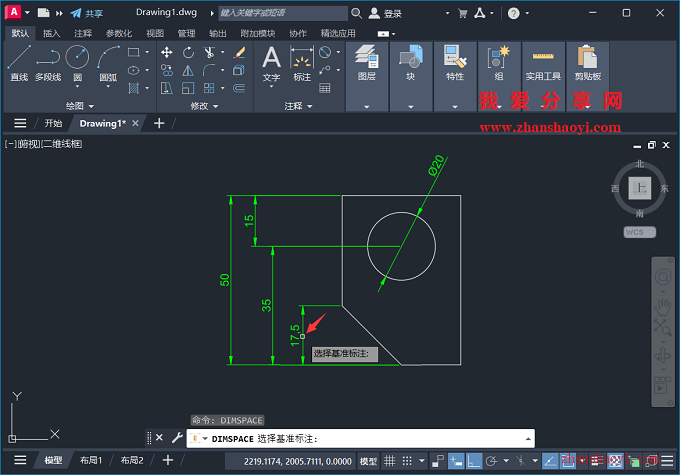This screenshot has width=680, height=475.
Task: Click the Table icon in annotation panel
Action: click(325, 88)
